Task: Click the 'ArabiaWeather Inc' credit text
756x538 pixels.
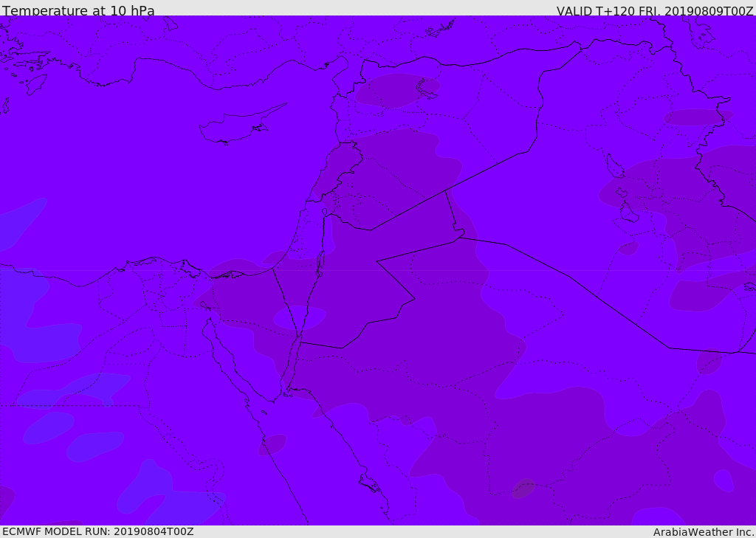Action: pyautogui.click(x=704, y=532)
